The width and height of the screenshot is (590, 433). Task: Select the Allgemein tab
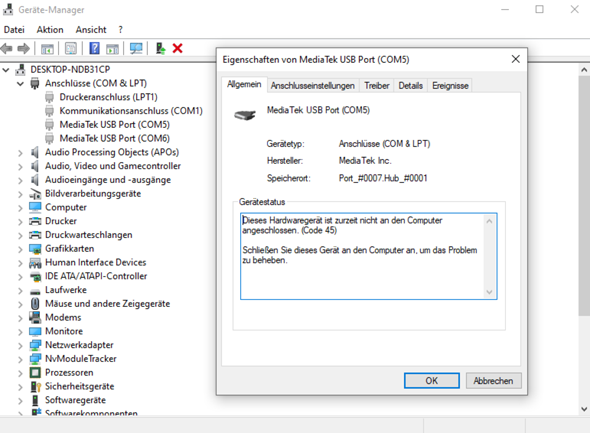pos(244,85)
